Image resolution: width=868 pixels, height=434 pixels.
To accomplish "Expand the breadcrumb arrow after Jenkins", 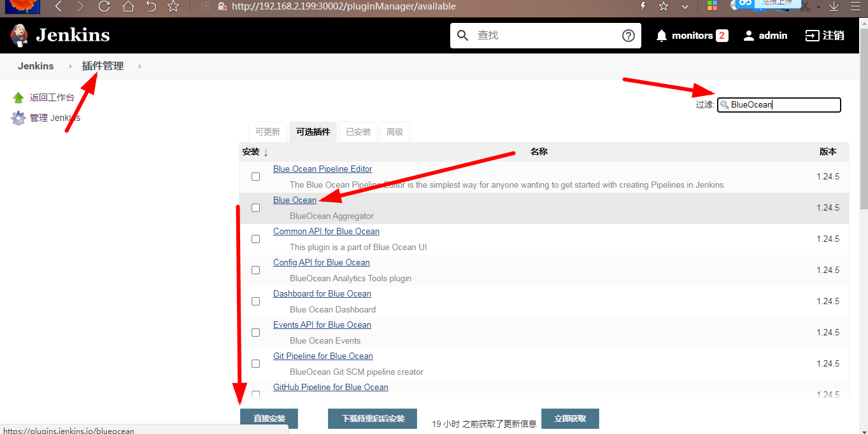I will point(70,66).
